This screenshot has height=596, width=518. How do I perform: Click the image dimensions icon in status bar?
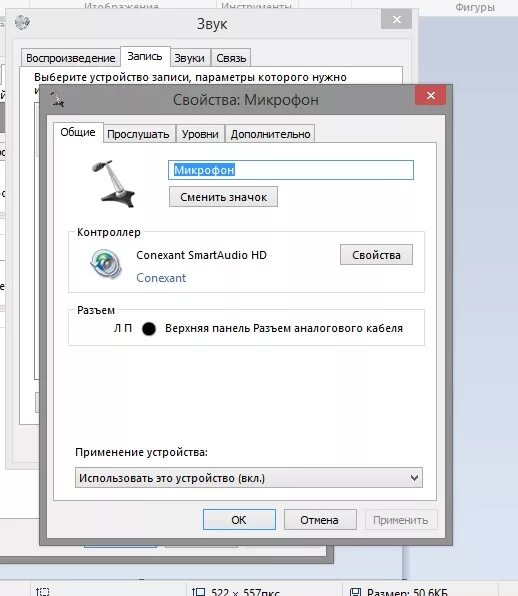coord(199,591)
